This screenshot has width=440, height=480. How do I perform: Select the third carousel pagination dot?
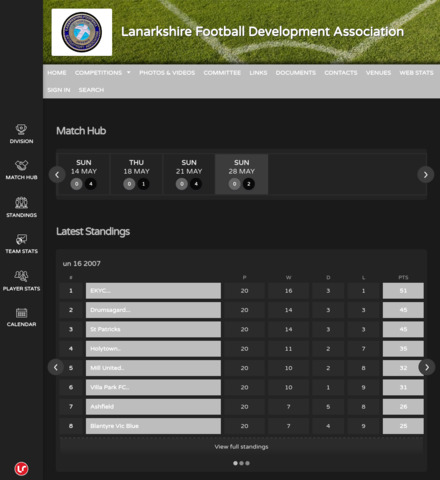pyautogui.click(x=247, y=463)
